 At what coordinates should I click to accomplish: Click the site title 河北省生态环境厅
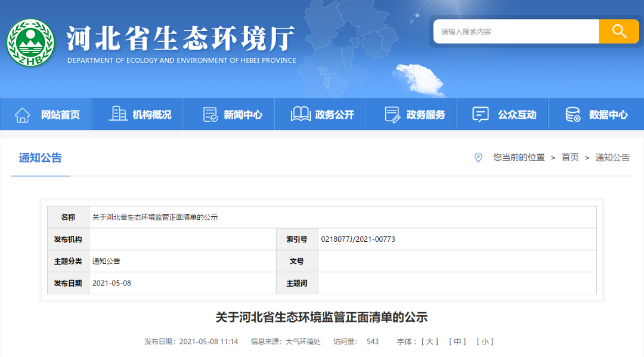[x=181, y=39]
